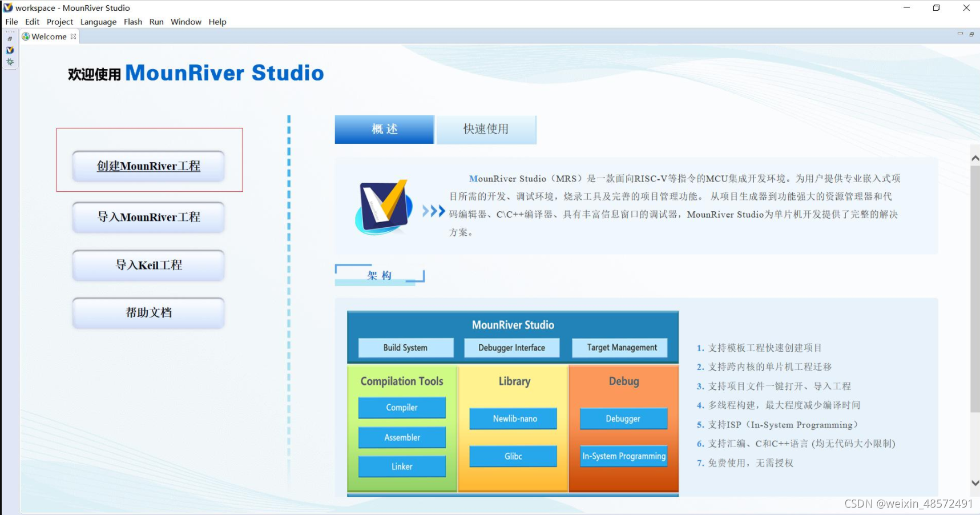This screenshot has width=980, height=515.
Task: Click the 创建MounRiver工程 button
Action: tap(148, 166)
